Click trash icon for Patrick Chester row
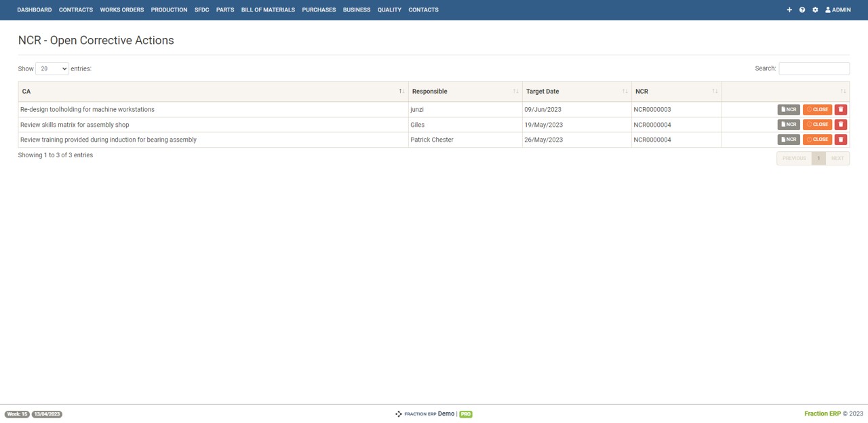Viewport: 868px width, 423px height. [841, 140]
